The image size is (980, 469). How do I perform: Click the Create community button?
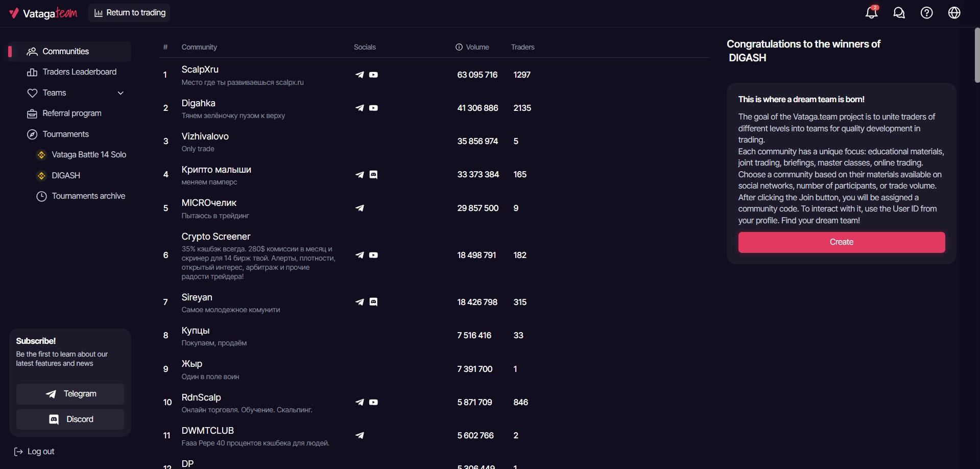click(x=842, y=242)
